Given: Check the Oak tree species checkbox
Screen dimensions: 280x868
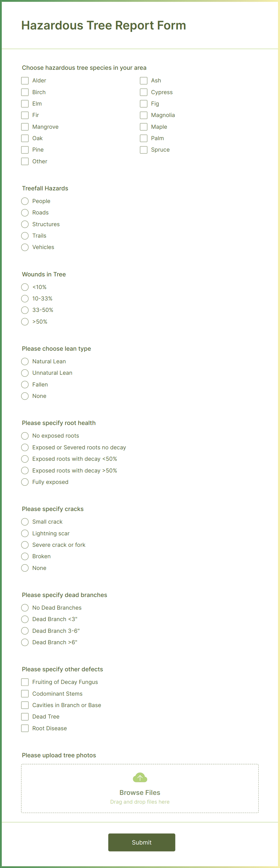Looking at the screenshot, I should [25, 138].
